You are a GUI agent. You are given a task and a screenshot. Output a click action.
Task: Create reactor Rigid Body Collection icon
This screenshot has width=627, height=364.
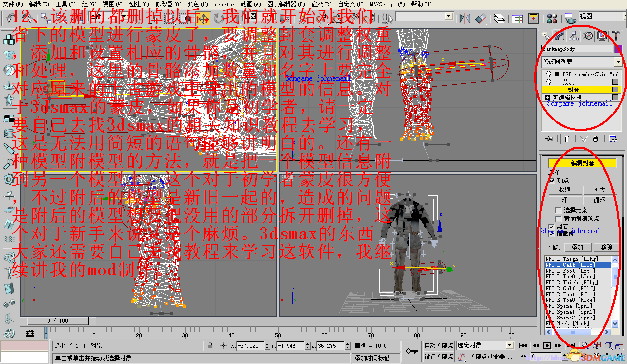point(9,40)
